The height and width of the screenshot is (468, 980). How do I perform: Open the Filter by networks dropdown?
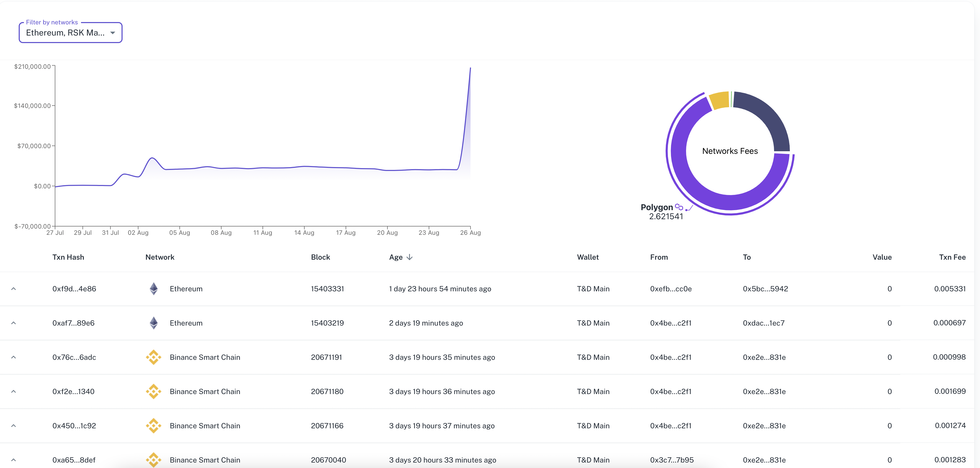[70, 33]
